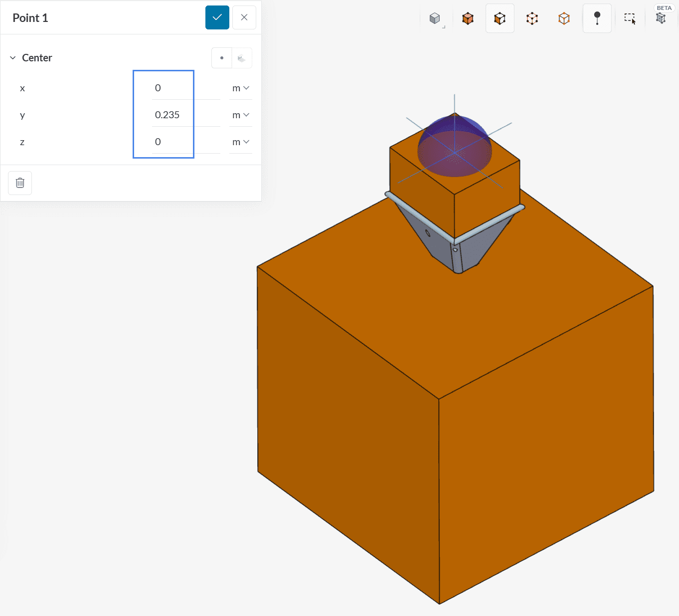Screen dimensions: 679x616
Task: Select the solid orange volume selection cube
Action: click(x=468, y=19)
